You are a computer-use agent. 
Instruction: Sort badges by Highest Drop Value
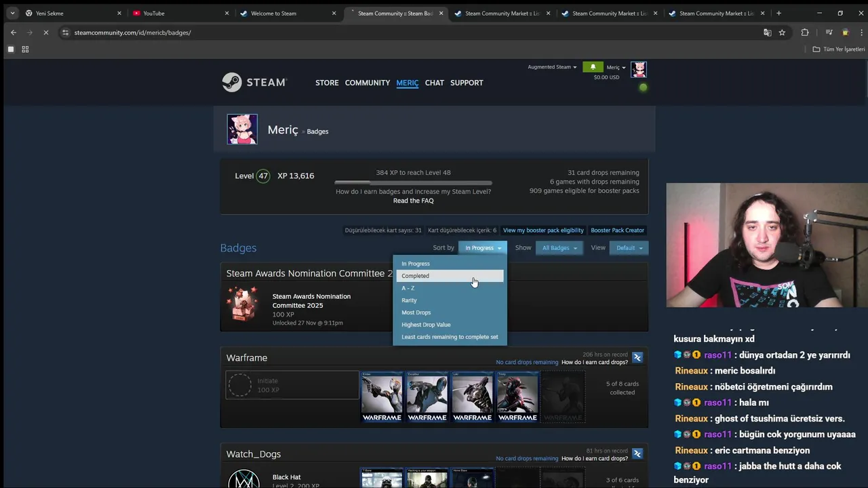point(450,325)
